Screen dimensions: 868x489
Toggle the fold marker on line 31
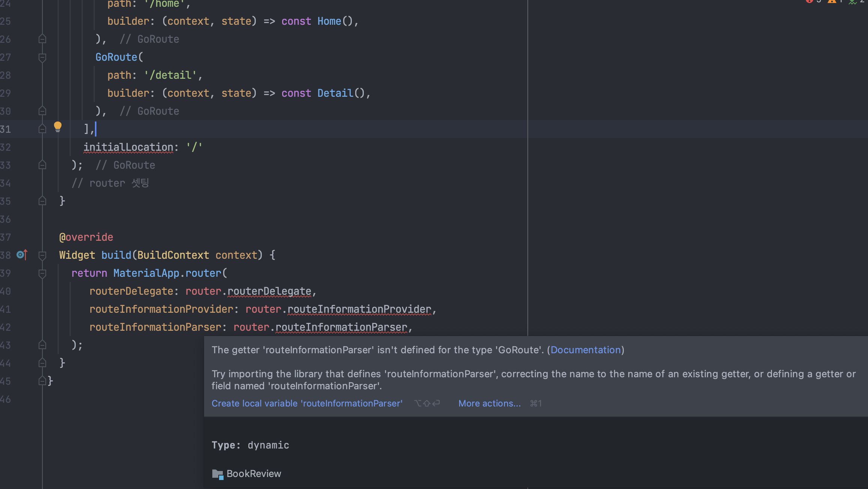(42, 129)
